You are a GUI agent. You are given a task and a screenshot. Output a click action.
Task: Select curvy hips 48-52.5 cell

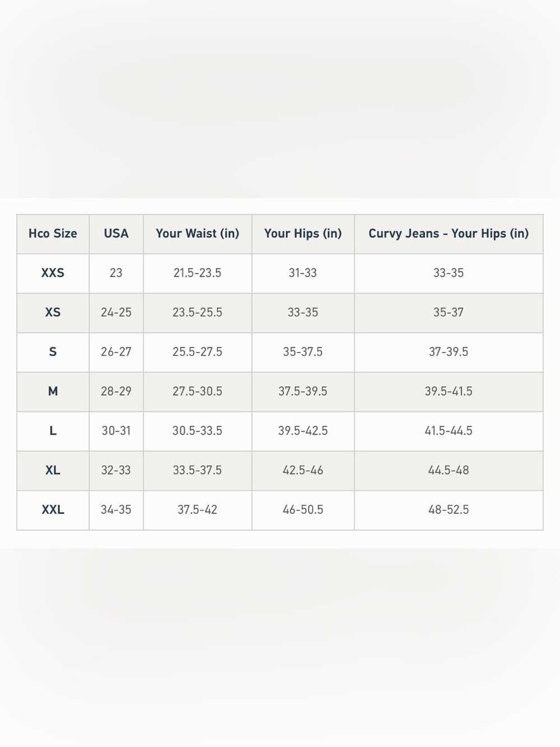pos(449,511)
